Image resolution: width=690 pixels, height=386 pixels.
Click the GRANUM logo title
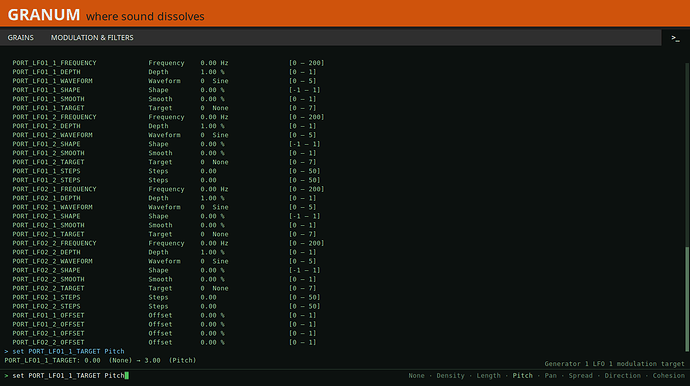[x=44, y=15]
